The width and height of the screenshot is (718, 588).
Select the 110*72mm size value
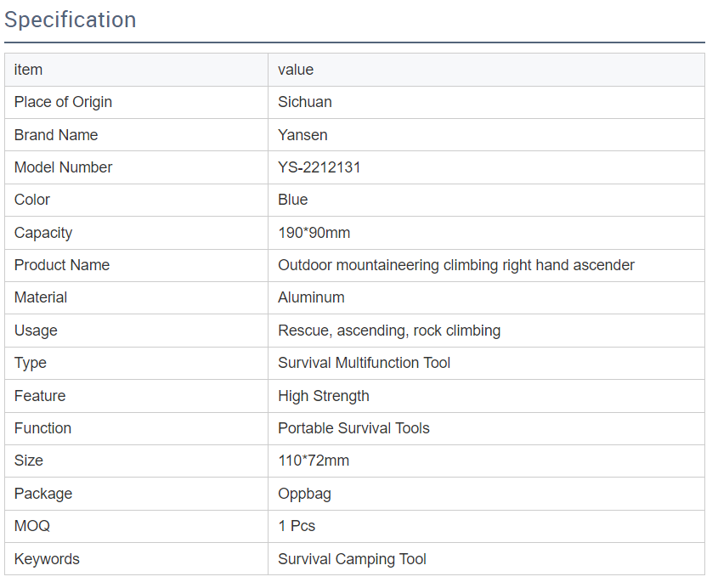pyautogui.click(x=314, y=461)
